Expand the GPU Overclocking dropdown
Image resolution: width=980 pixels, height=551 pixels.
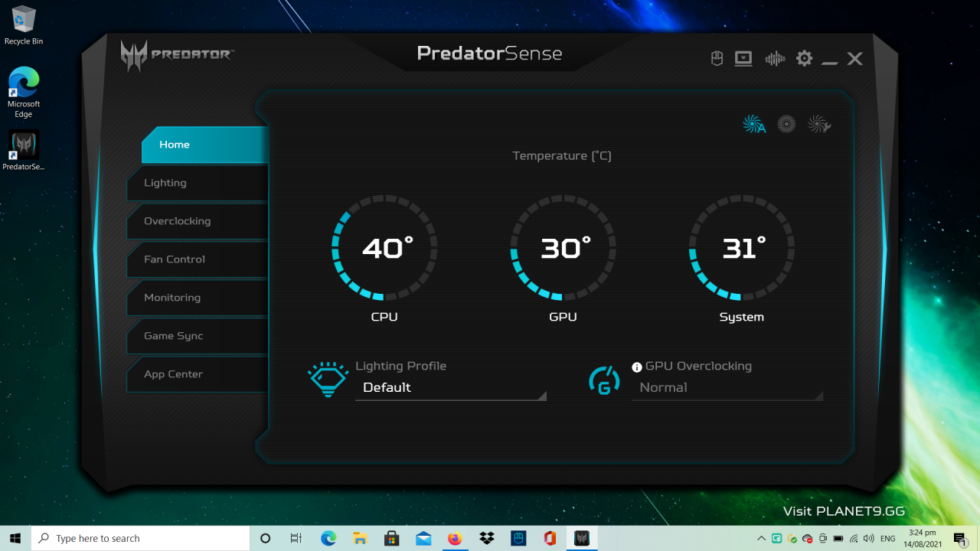point(727,387)
